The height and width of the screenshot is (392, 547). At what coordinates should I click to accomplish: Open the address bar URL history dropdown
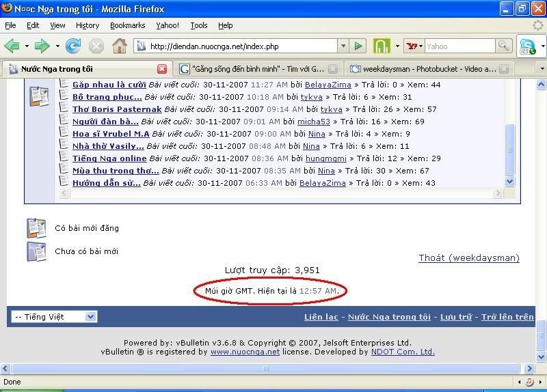pos(343,46)
